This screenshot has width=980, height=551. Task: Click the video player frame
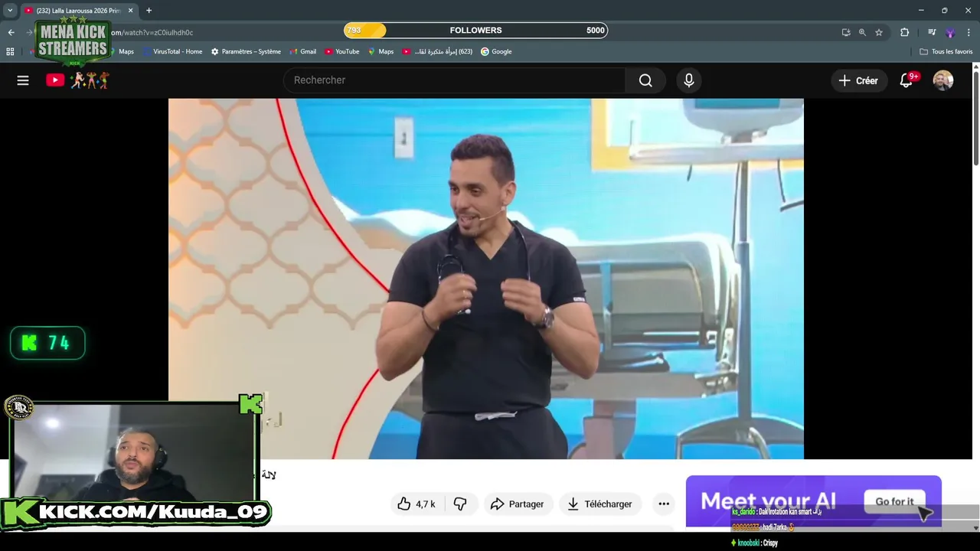486,279
